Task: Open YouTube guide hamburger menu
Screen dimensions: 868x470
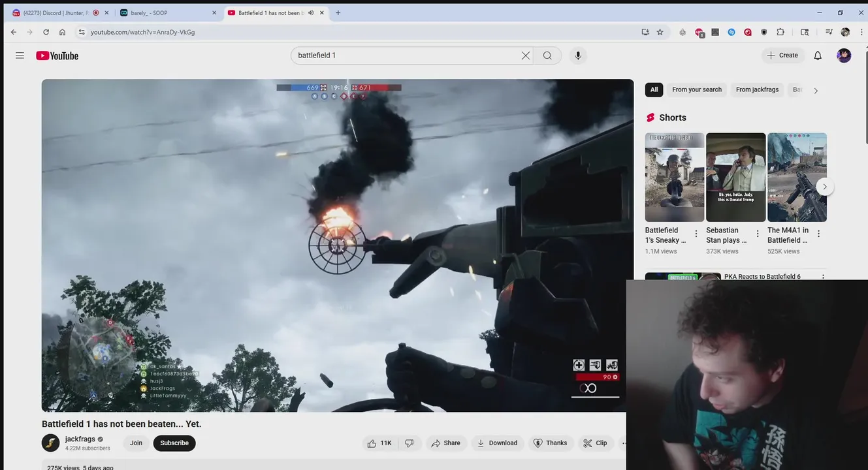Action: pos(20,55)
